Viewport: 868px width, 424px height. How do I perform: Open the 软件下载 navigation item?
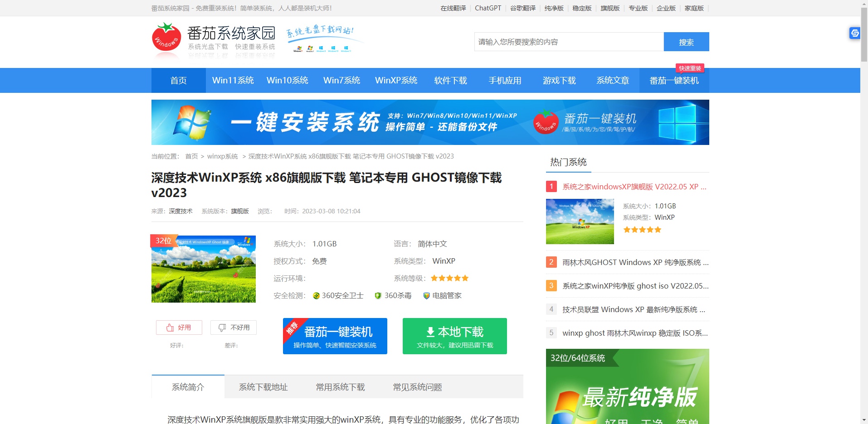451,81
